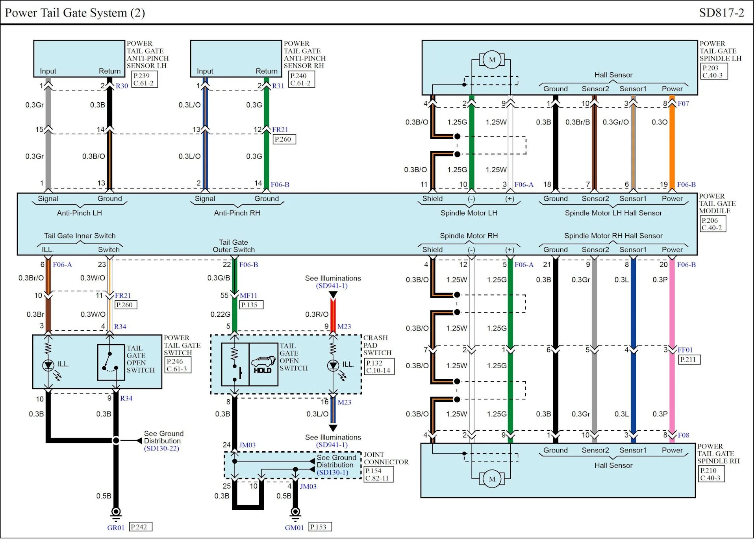Click the 'CRASH PAD SWITCH' component name

[x=377, y=345]
